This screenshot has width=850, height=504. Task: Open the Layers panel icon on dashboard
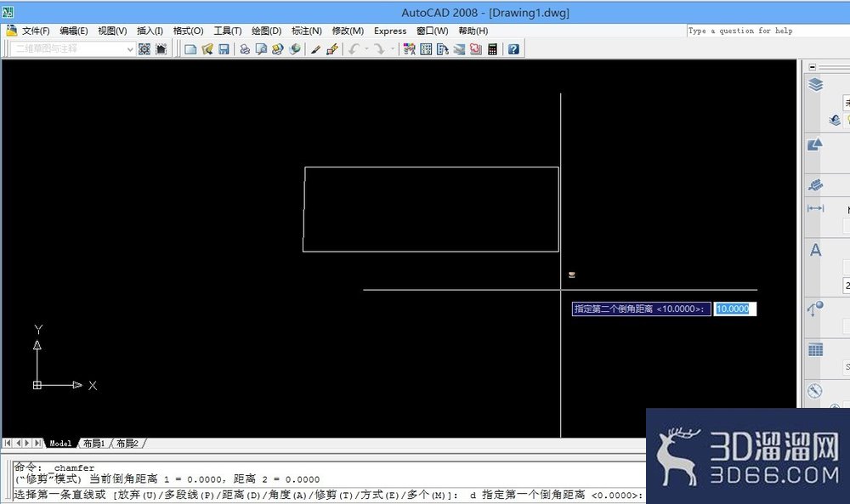pos(815,85)
